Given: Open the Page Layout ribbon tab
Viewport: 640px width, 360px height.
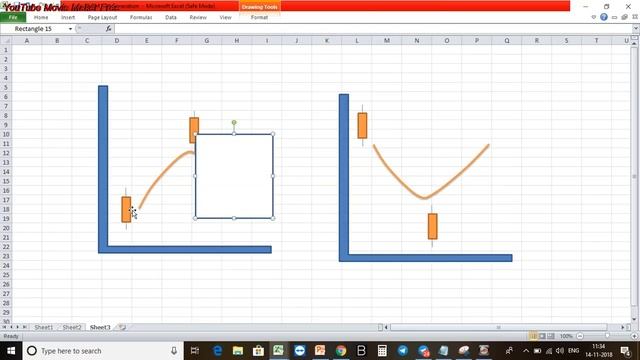Looking at the screenshot, I should click(x=102, y=17).
